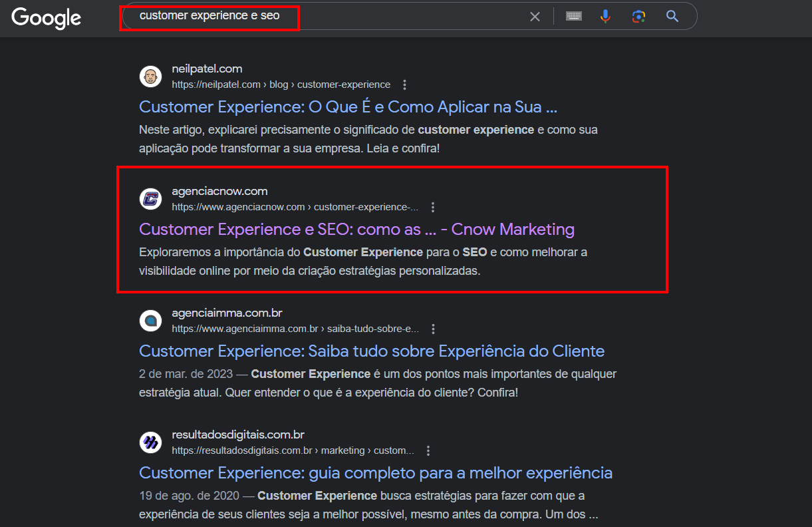Open more options for agenciaimma.com.br result

coord(433,329)
